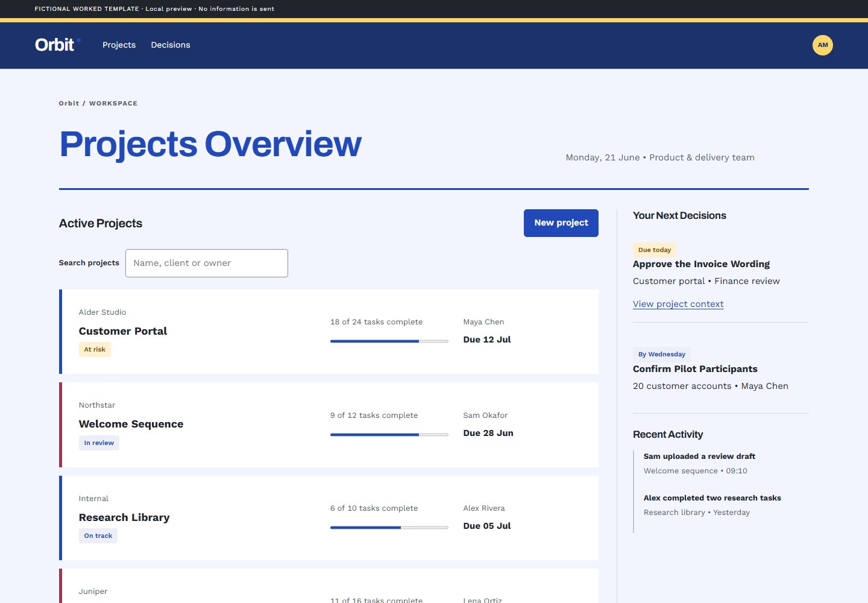
Task: Click owner name Sam Okafor
Action: tap(485, 415)
